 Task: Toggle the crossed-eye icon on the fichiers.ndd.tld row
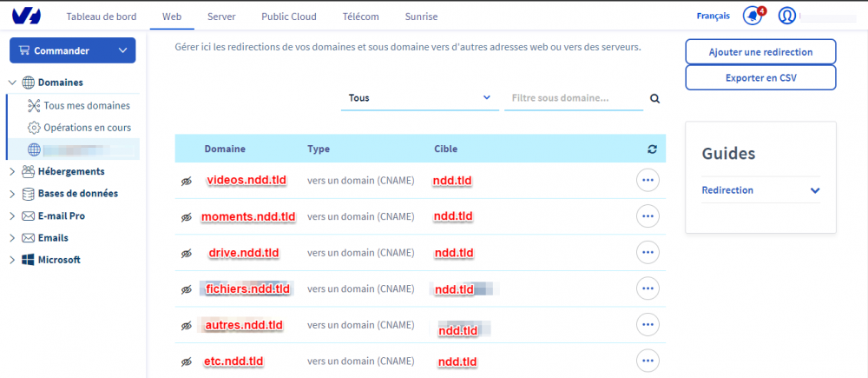187,289
